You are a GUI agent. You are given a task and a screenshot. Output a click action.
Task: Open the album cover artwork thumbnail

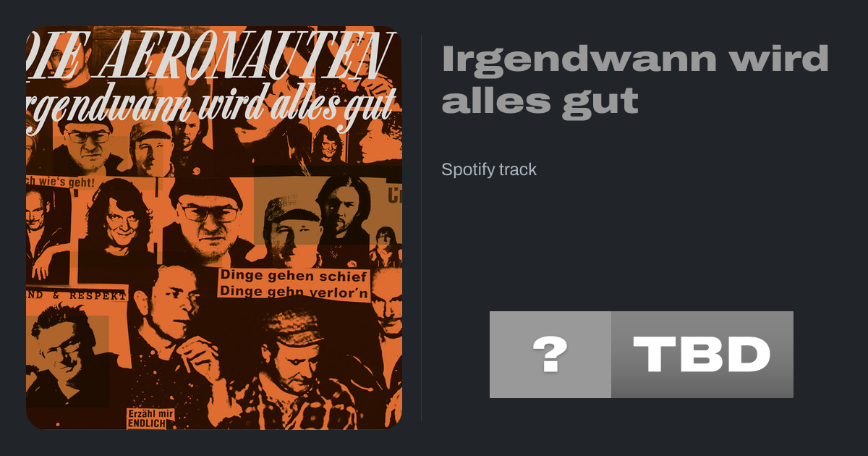tap(214, 228)
